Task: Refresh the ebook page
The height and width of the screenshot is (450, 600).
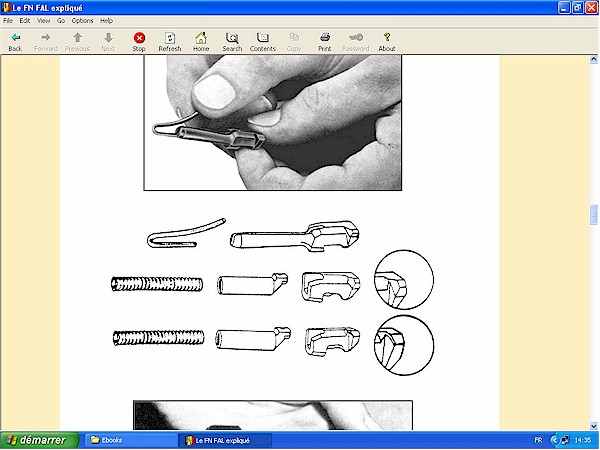Action: (170, 42)
